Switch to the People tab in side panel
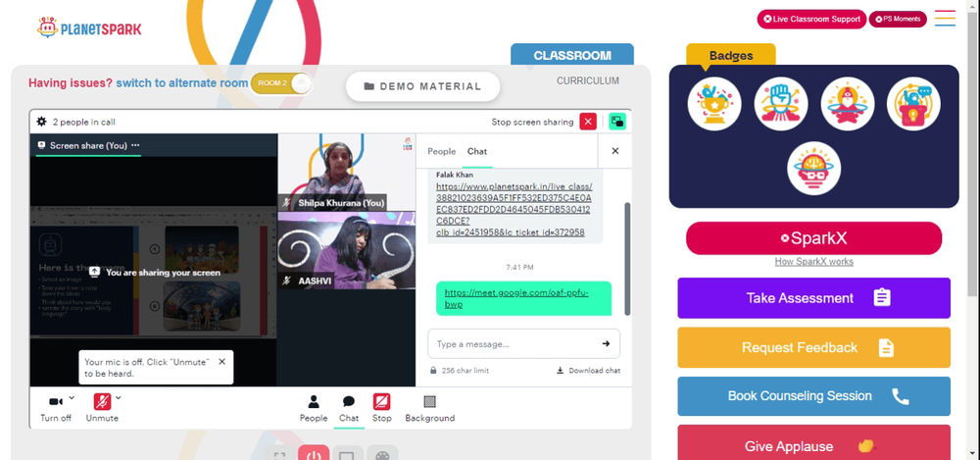 coord(441,151)
